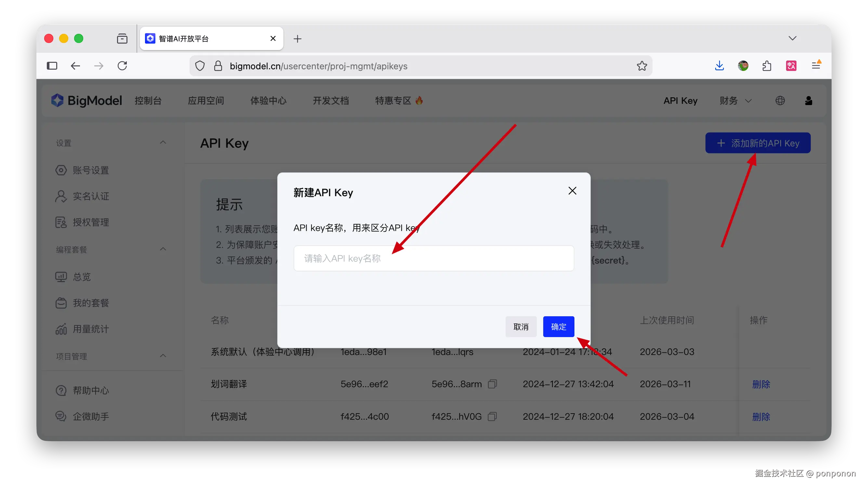Click the translate extension icon
Screen dimensions: 868x490
pyautogui.click(x=791, y=66)
